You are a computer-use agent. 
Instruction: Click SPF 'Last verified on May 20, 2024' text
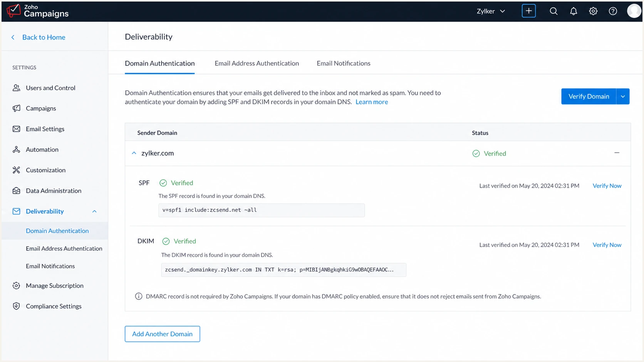[529, 186]
